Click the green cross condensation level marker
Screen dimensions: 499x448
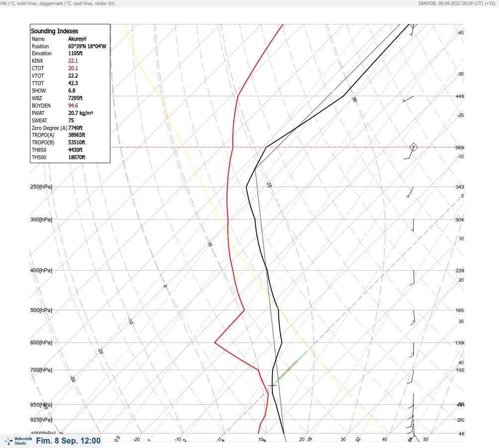pyautogui.click(x=272, y=385)
